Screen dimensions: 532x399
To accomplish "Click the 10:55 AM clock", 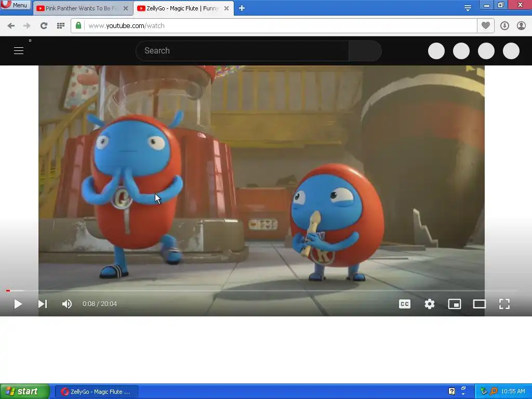I will (x=513, y=392).
